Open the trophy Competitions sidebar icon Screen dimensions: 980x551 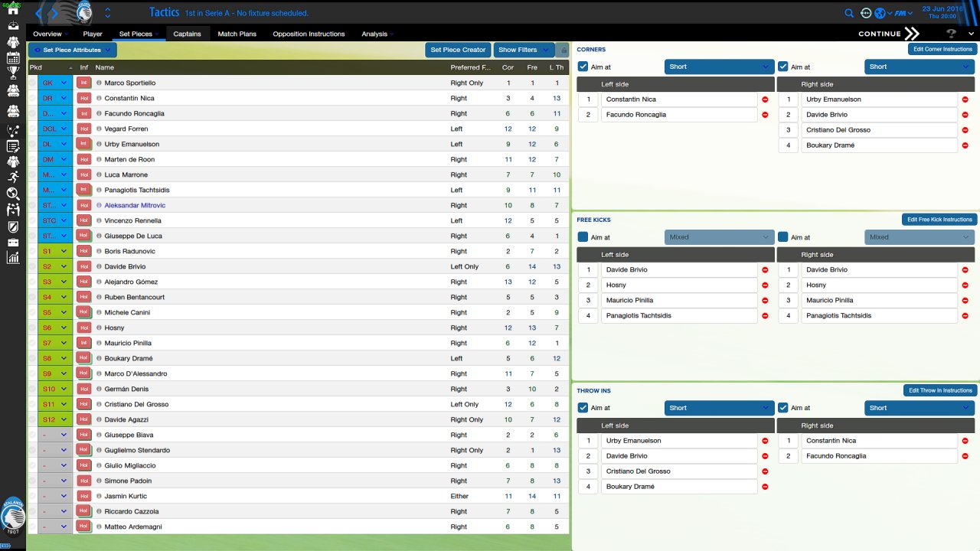click(x=12, y=74)
